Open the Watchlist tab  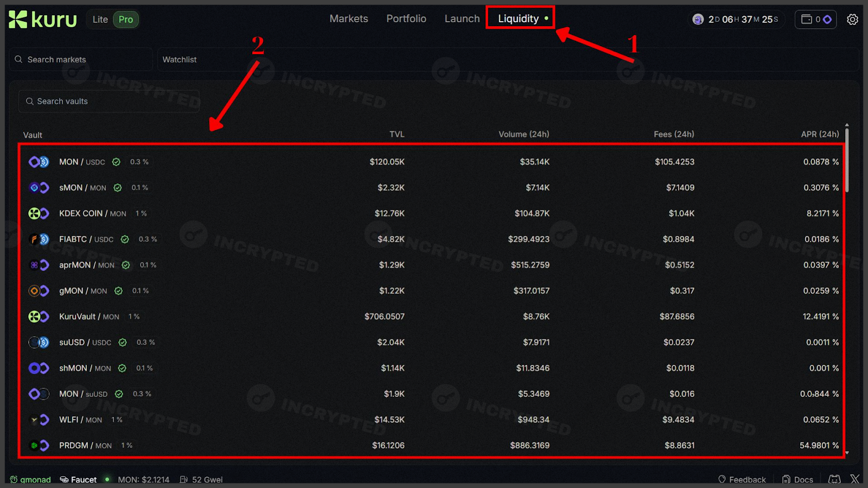[x=180, y=60]
